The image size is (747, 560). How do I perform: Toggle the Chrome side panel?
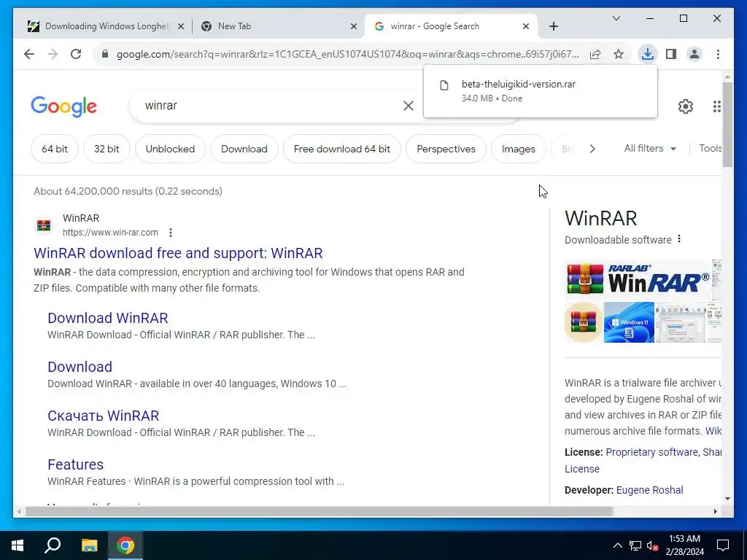(671, 54)
